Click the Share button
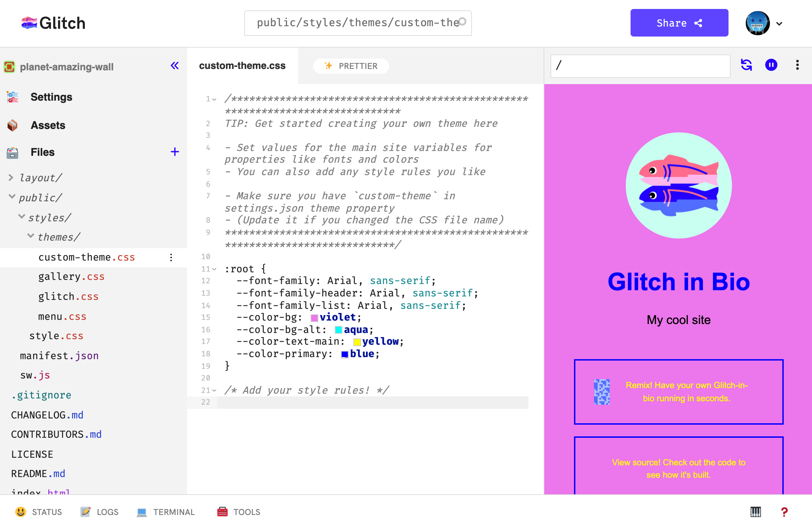Screen dimensions: 812x526 (679, 23)
